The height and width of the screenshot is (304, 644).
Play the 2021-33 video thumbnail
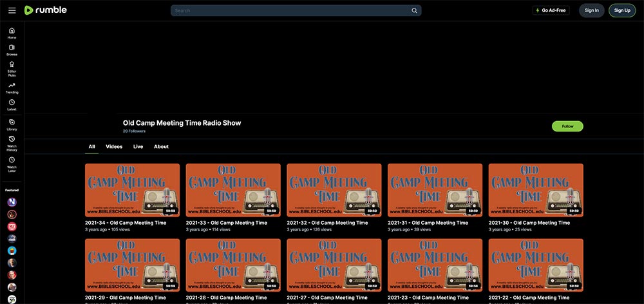[x=233, y=190]
